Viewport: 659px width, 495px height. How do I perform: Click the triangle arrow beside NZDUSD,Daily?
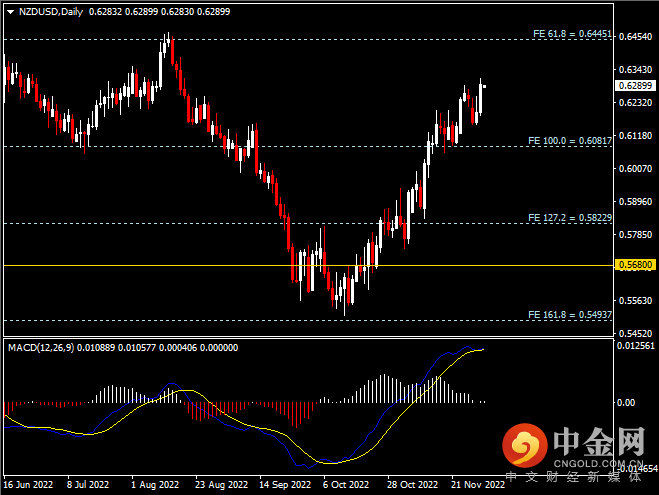(10, 12)
